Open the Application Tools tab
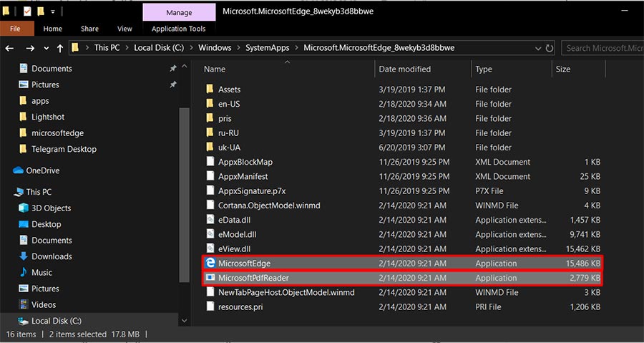The height and width of the screenshot is (343, 644). [x=178, y=29]
